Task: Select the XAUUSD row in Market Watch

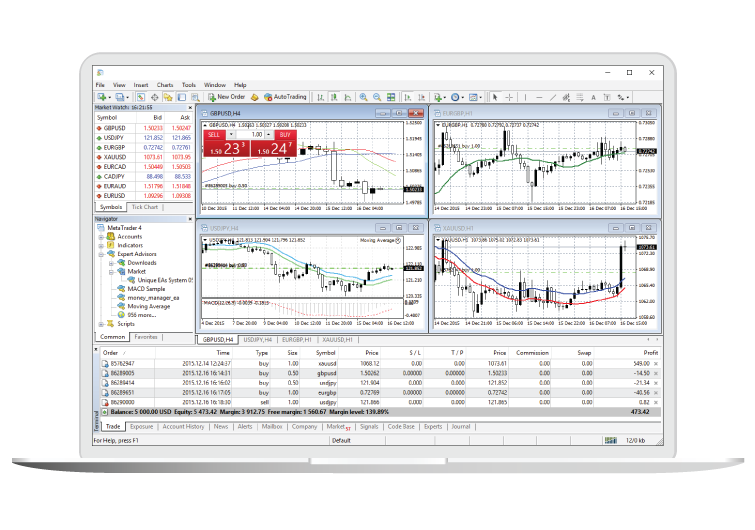Action: [x=116, y=156]
